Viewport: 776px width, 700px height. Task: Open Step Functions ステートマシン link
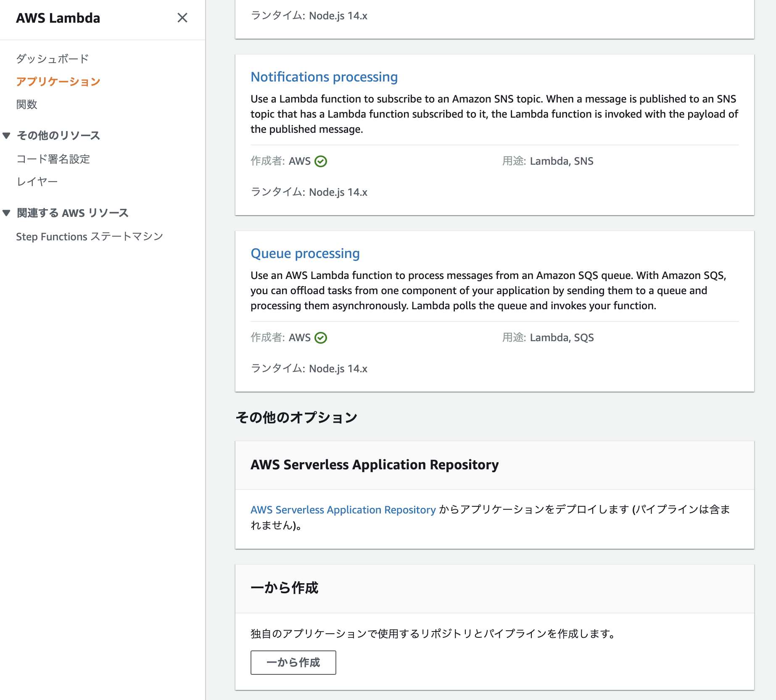(90, 237)
